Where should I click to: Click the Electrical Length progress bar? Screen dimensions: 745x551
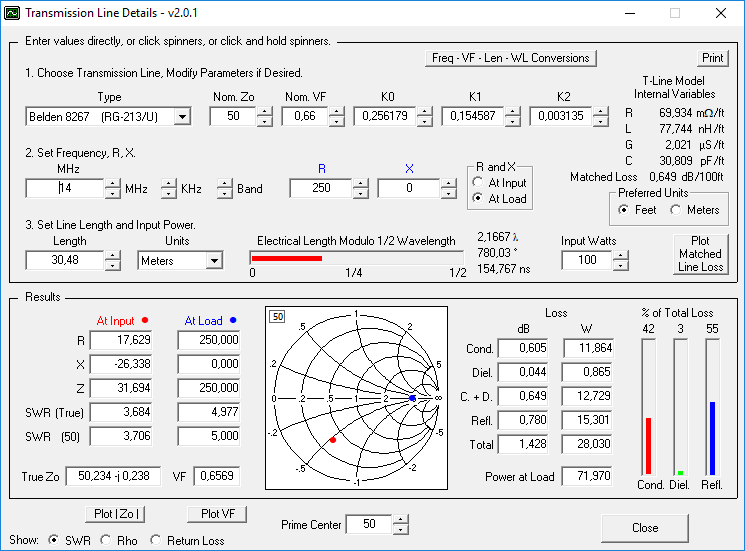tap(356, 258)
